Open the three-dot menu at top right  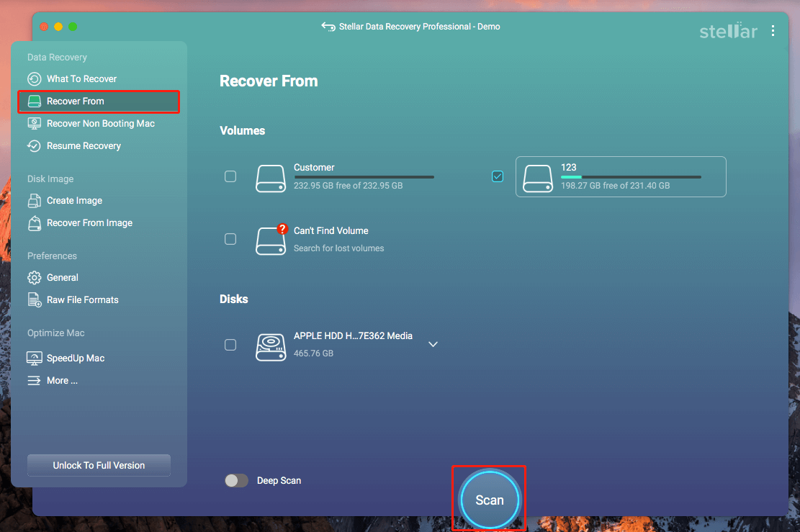click(x=773, y=32)
